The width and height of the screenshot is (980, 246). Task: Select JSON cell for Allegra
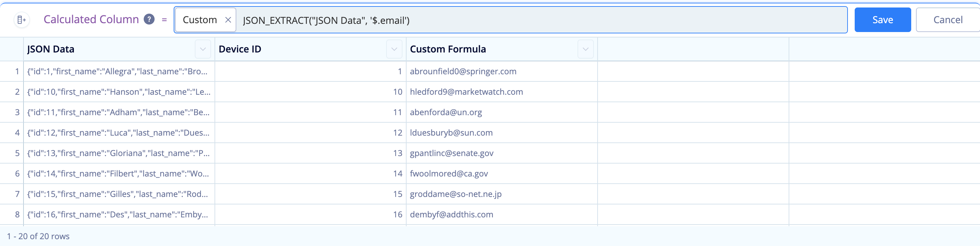[119, 72]
